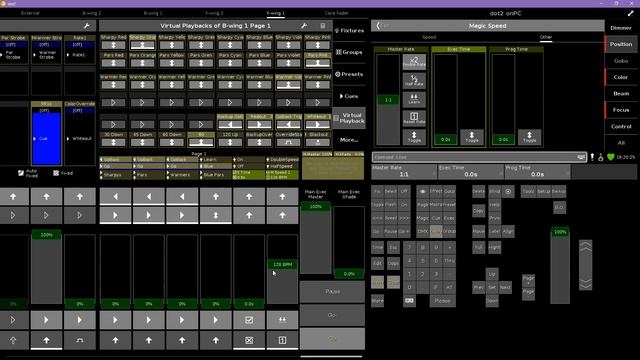640x360 pixels.
Task: Click the backspace key below numeric keypad
Action: (x=409, y=301)
